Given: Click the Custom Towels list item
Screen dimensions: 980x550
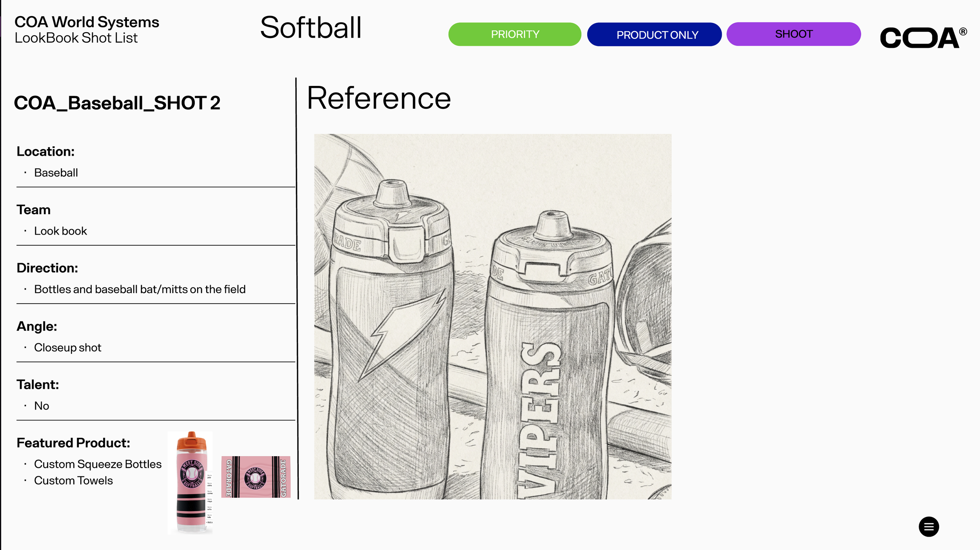Looking at the screenshot, I should pos(73,481).
